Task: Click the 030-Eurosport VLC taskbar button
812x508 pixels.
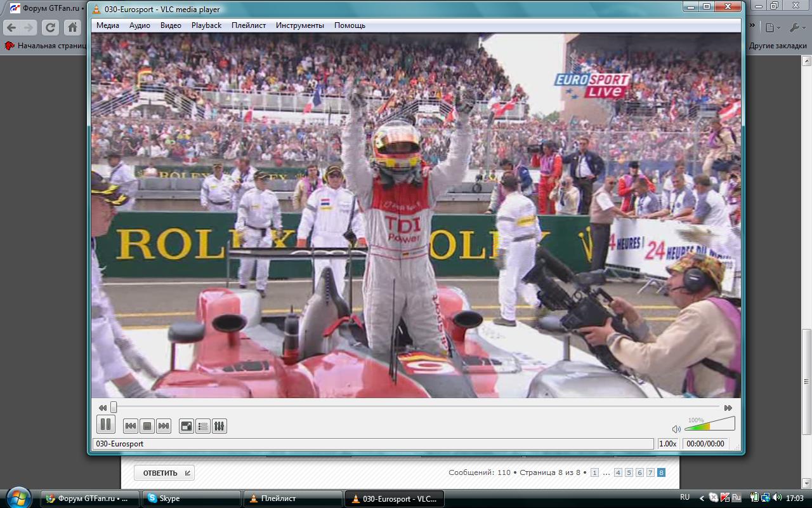Action: [394, 498]
